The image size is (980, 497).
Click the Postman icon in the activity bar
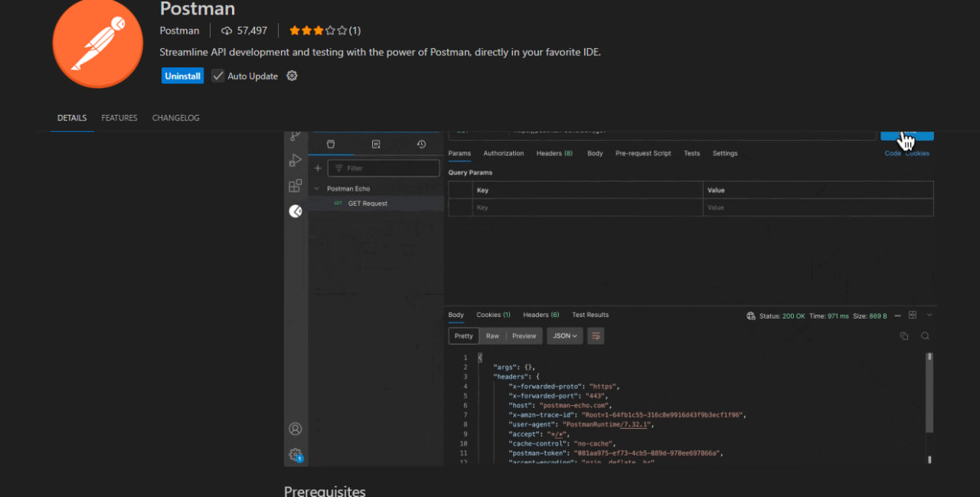[x=296, y=211]
